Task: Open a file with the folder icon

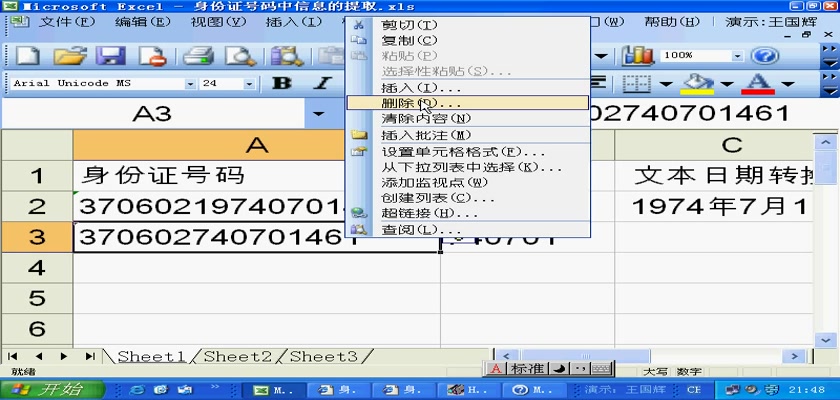Action: [70, 56]
